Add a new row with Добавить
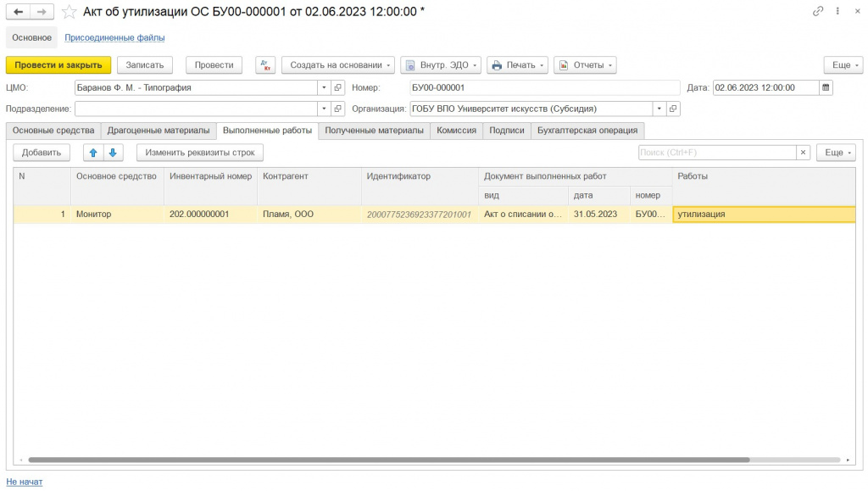This screenshot has width=868, height=491. click(x=42, y=153)
